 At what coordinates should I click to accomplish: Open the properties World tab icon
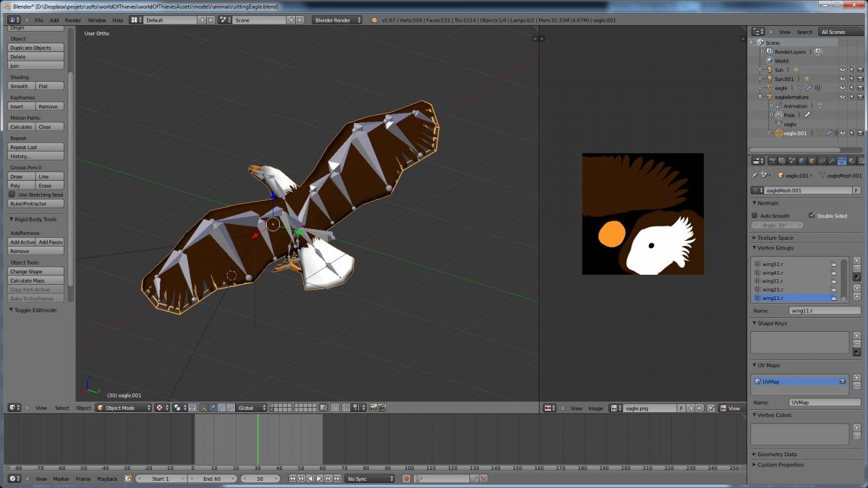[x=801, y=160]
